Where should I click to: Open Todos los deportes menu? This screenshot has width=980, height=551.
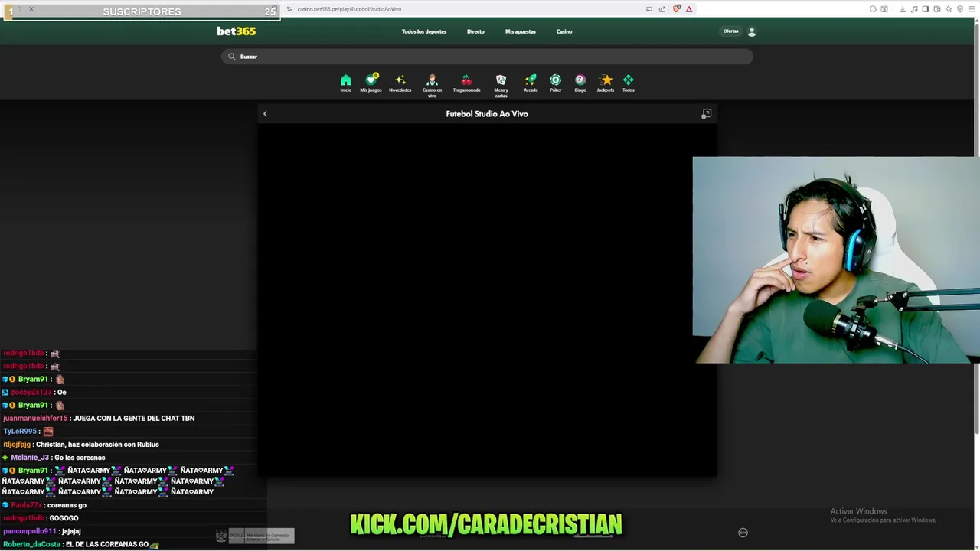coord(424,31)
